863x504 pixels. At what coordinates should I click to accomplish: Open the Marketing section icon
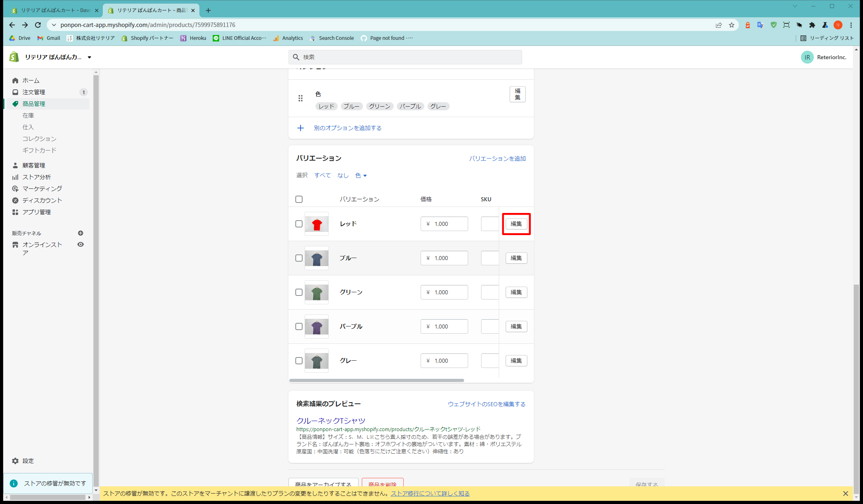tap(15, 189)
